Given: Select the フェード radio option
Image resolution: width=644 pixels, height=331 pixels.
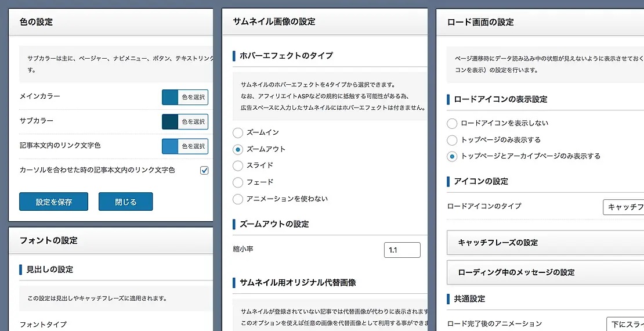Looking at the screenshot, I should 238,182.
